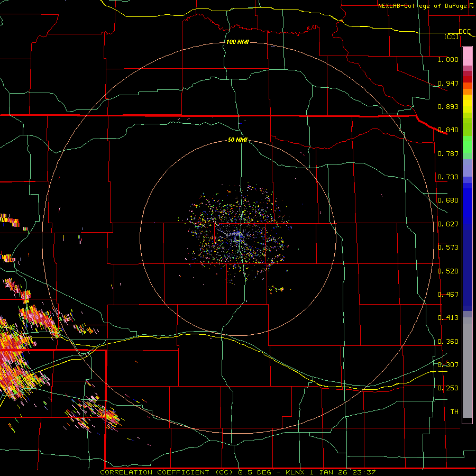The image size is (476, 476).
Task: Click the [CC] legend label
Action: click(x=452, y=36)
